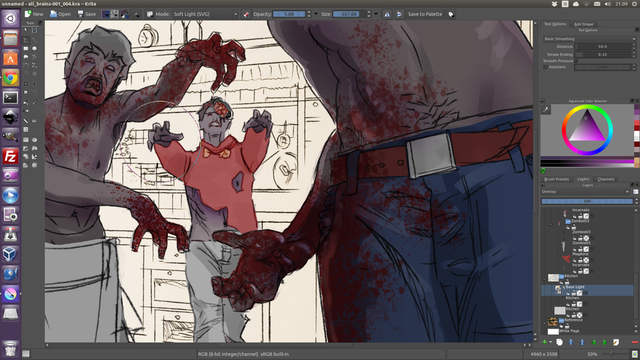This screenshot has width=640, height=360.
Task: Click the New document button
Action: point(34,14)
